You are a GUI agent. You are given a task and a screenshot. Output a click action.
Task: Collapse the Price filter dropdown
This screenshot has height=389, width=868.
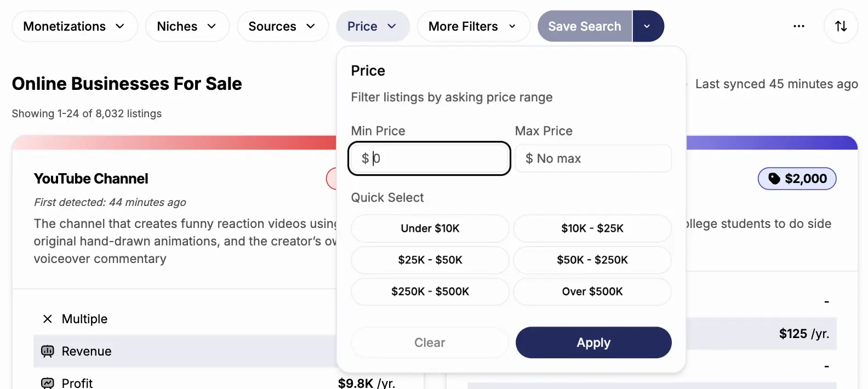[x=373, y=26]
